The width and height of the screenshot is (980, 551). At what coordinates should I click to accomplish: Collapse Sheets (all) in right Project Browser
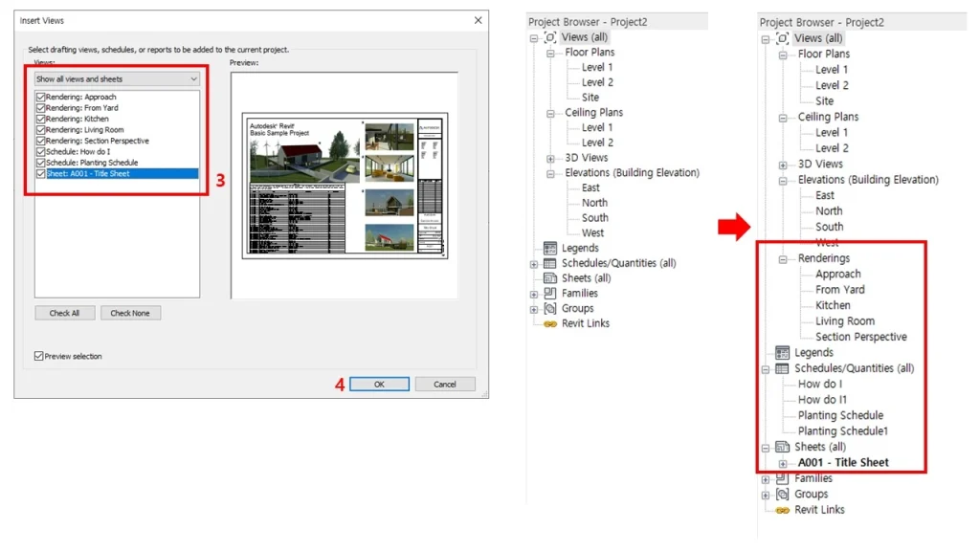pos(766,448)
